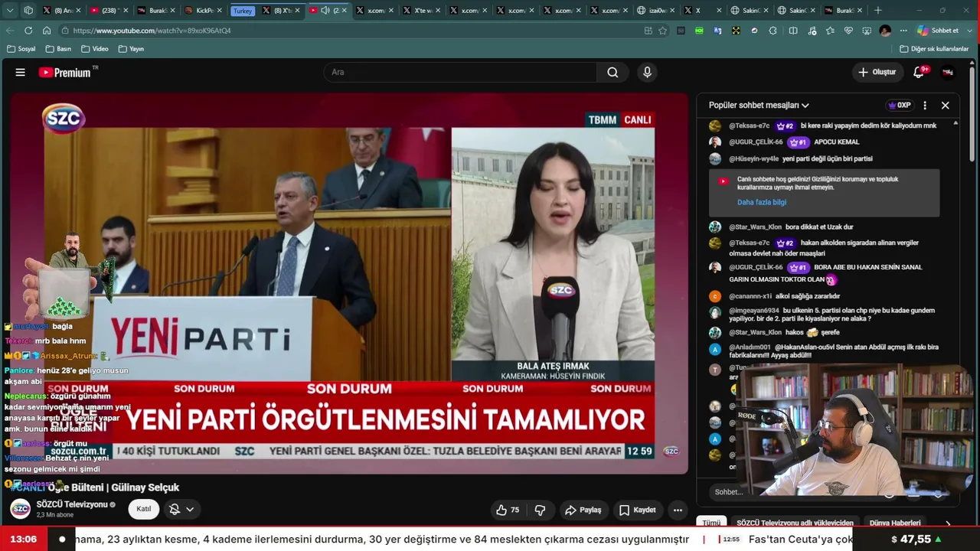Viewport: 980px width, 551px height.
Task: Open YouTube notifications bell
Action: coord(919,72)
